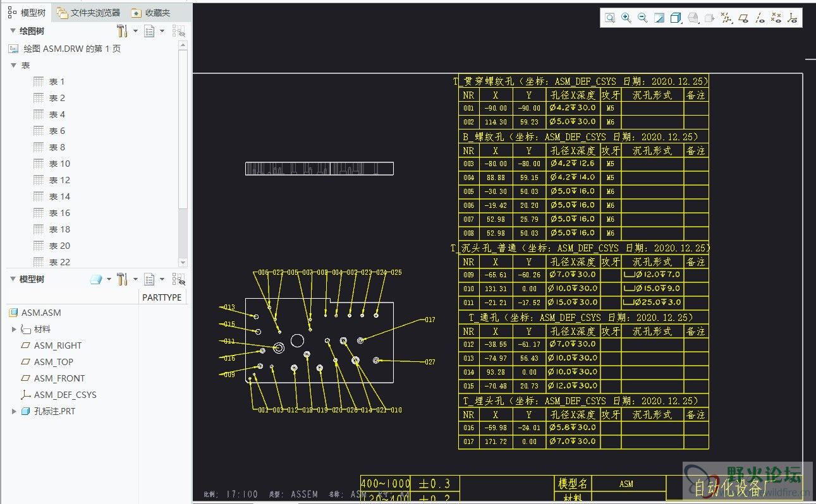Click the model tree Show list icon

pyautogui.click(x=149, y=279)
